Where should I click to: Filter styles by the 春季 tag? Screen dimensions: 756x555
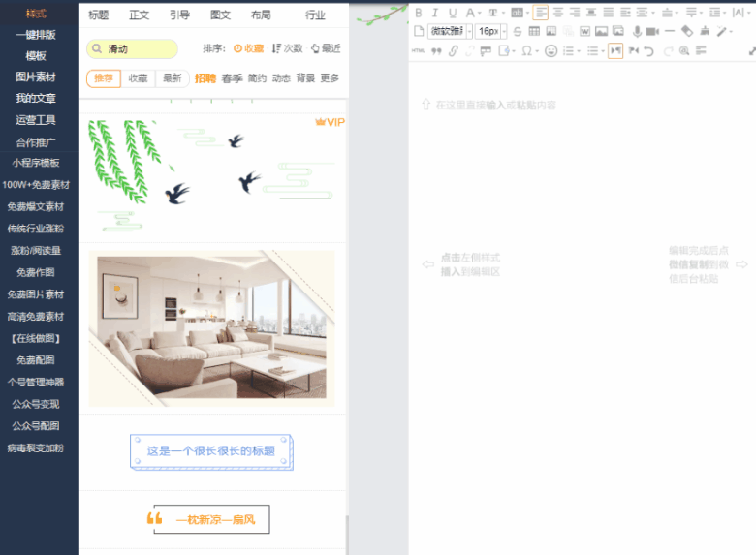pyautogui.click(x=232, y=78)
